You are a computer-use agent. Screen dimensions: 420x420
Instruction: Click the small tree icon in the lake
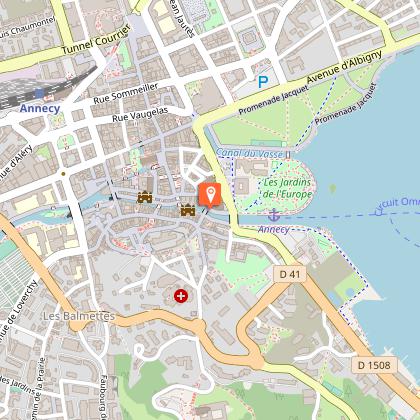[332, 189]
